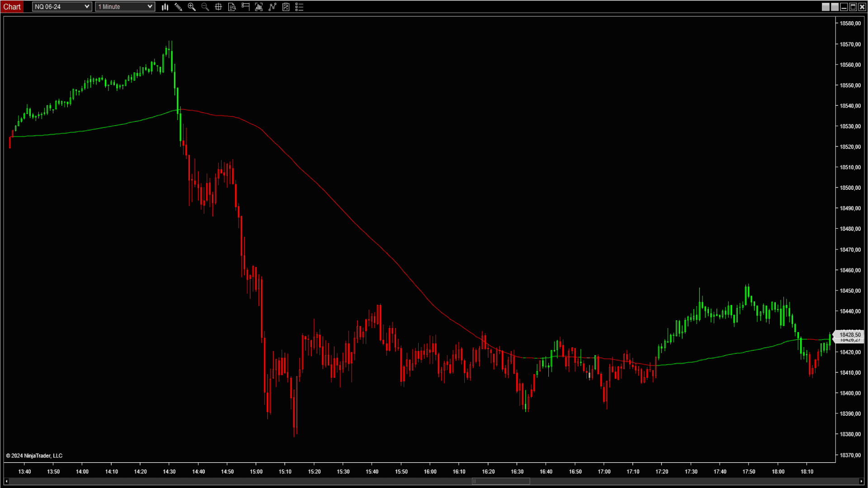Click the 14:30 time axis label

(169, 472)
